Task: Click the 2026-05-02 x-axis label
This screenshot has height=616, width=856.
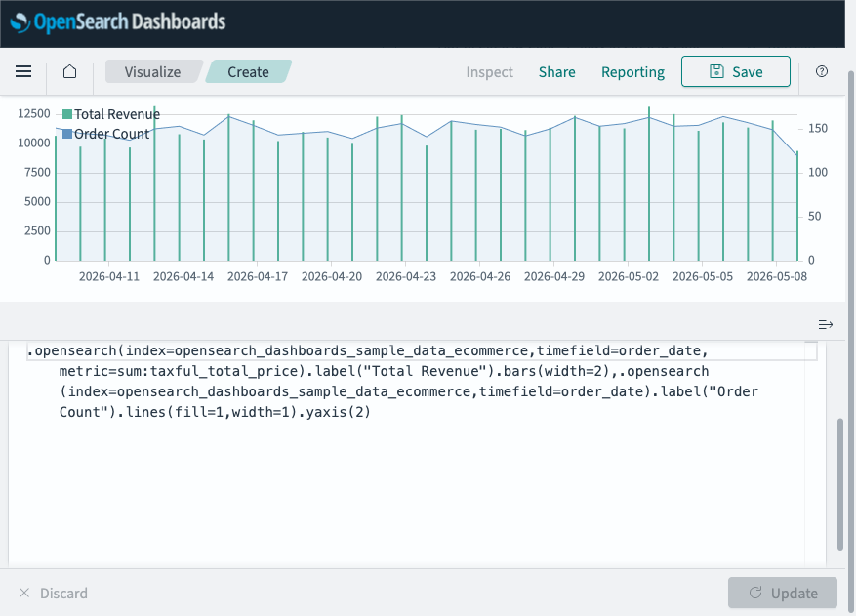Action: 629,277
